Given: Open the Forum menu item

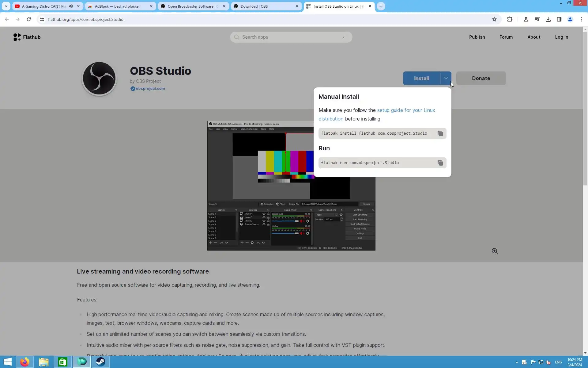Looking at the screenshot, I should point(506,37).
